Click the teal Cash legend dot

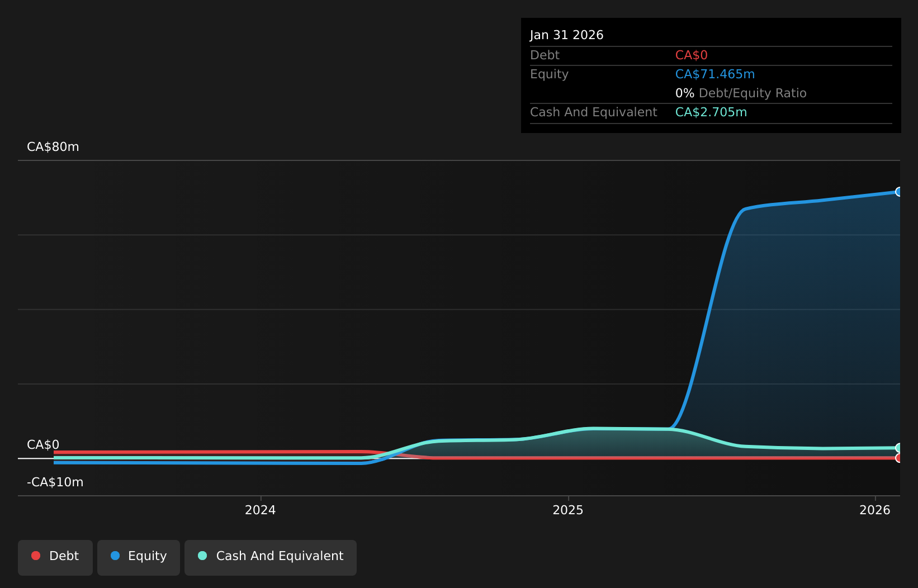pos(202,556)
